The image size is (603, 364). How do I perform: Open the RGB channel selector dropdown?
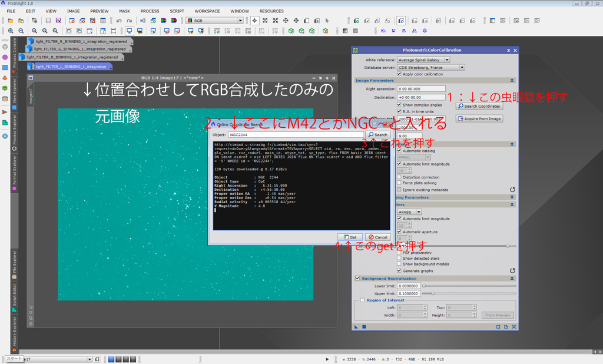[x=214, y=21]
